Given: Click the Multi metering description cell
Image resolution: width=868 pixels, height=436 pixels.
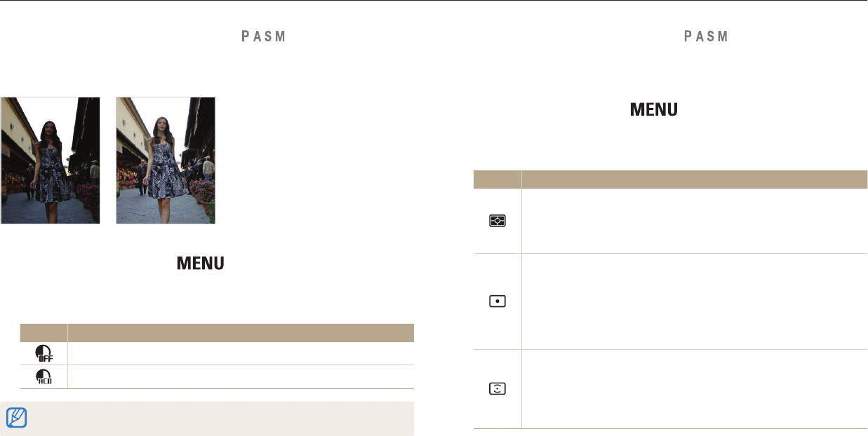Looking at the screenshot, I should 694,221.
